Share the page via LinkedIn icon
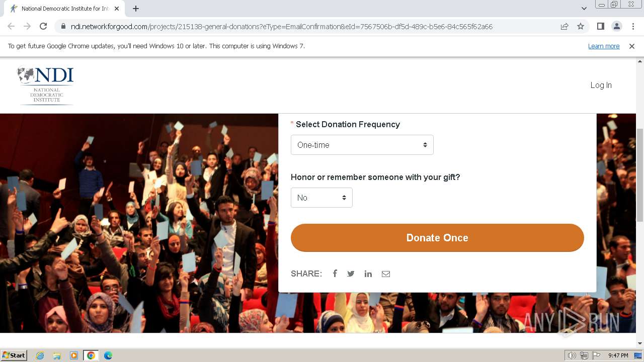This screenshot has height=362, width=644. [368, 274]
